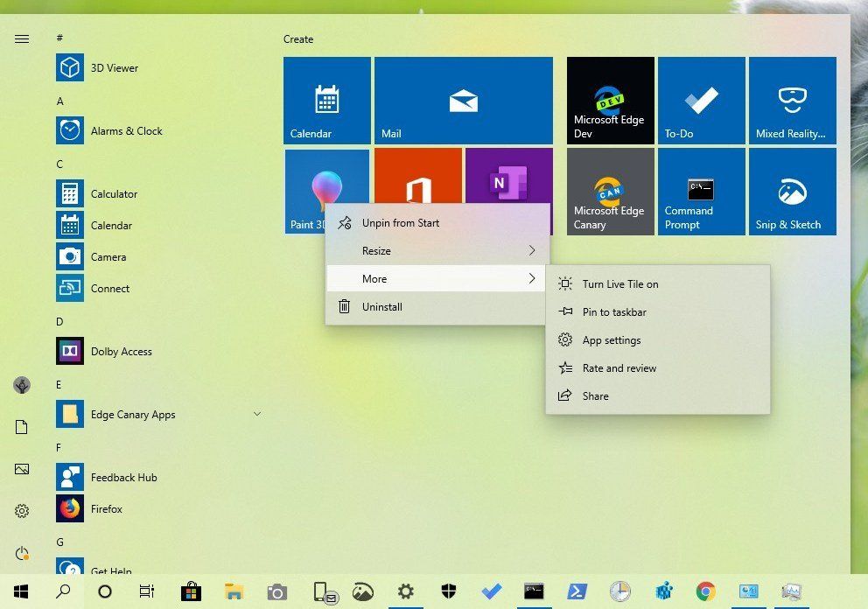The image size is (868, 609).
Task: Toggle Task View on the taskbar
Action: [x=146, y=591]
